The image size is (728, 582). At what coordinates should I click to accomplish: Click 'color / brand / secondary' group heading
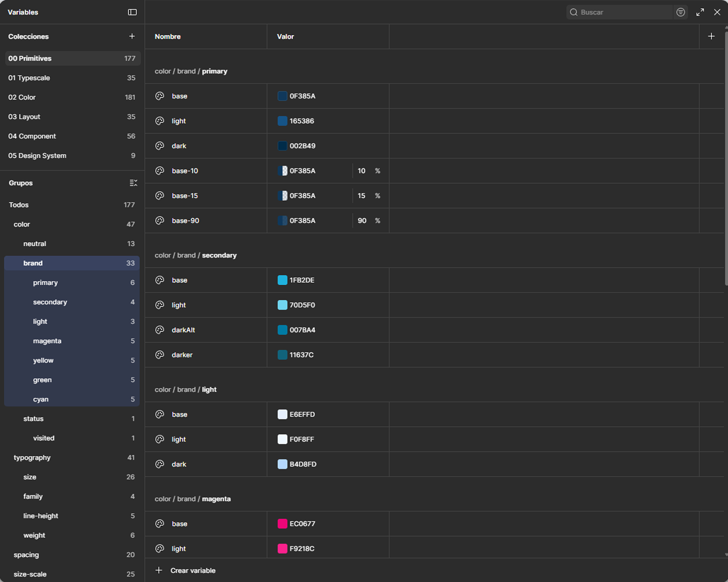(x=196, y=255)
